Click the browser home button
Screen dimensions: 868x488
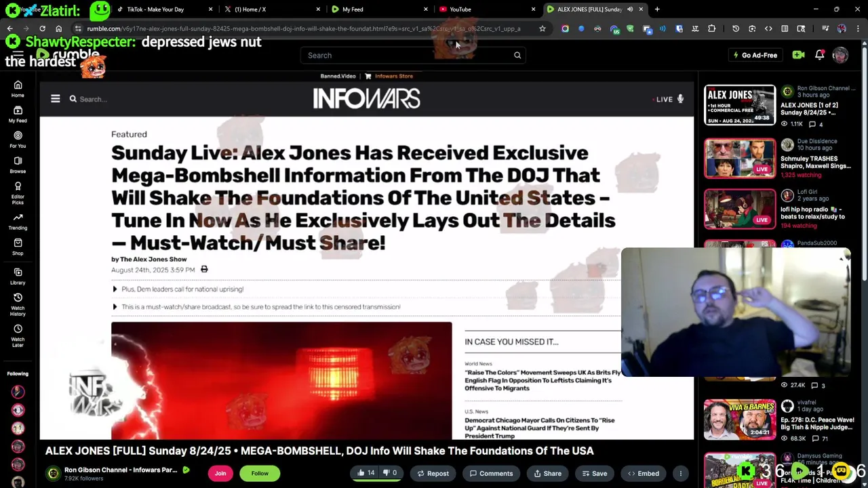point(58,28)
